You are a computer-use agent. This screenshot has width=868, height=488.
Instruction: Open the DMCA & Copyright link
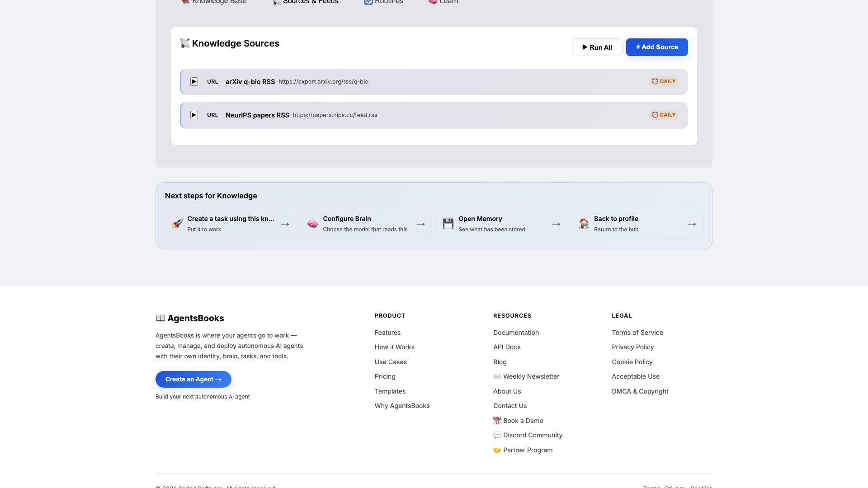click(640, 391)
